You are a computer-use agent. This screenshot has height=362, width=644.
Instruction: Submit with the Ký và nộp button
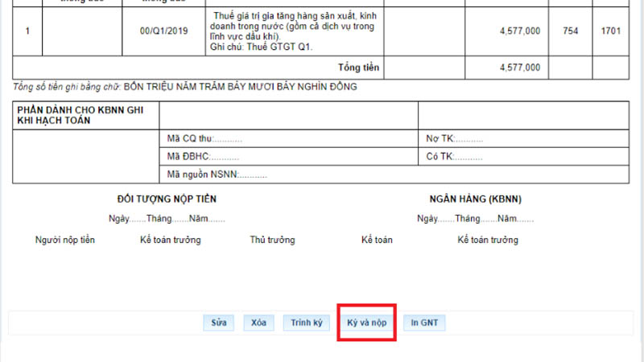coord(366,323)
